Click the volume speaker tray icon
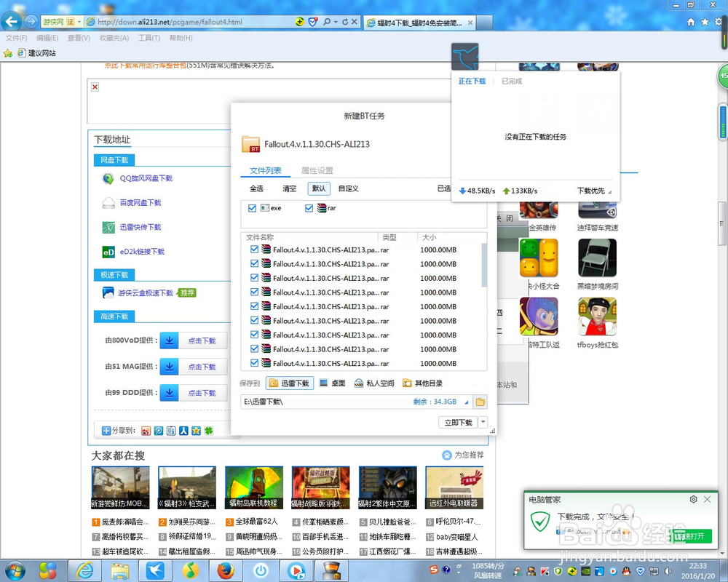The width and height of the screenshot is (728, 582). click(x=668, y=571)
